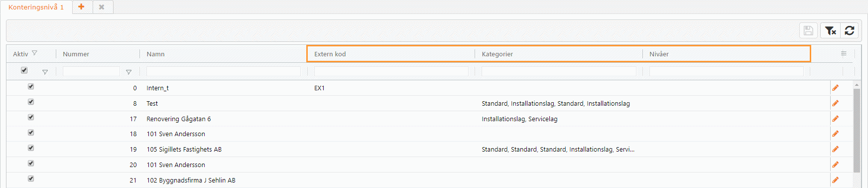Edit row Renovering Gågatan 6 pencil icon
Screen dimensions: 868x188
point(835,119)
